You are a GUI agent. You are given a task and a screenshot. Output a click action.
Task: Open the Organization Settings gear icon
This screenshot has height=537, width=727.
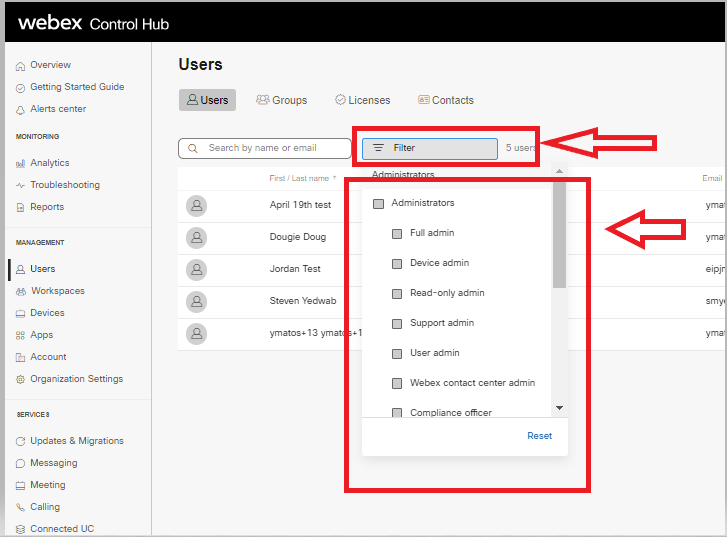20,379
